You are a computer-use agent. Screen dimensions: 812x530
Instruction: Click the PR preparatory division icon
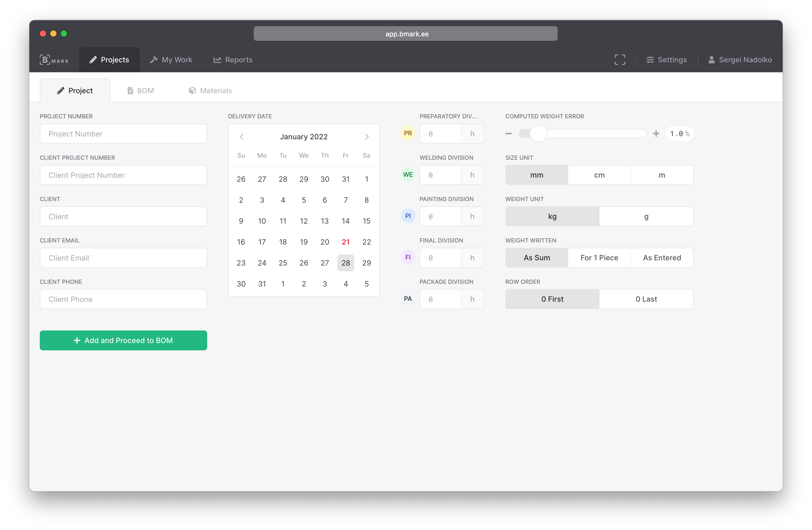pyautogui.click(x=408, y=133)
